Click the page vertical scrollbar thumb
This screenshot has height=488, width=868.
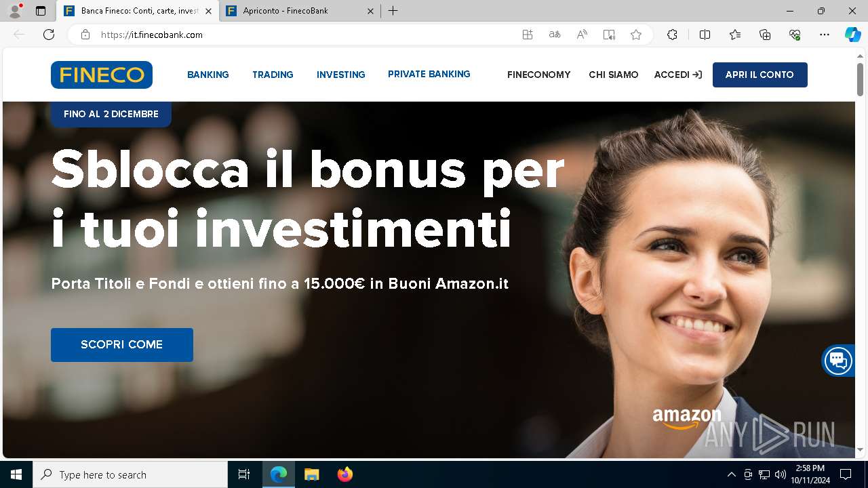pyautogui.click(x=860, y=79)
